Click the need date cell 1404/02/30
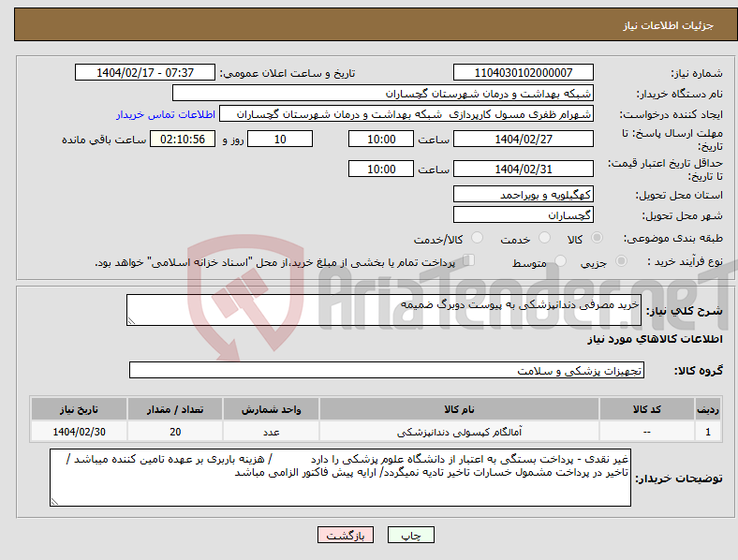Viewport: 738px width, 560px height. pos(79,432)
